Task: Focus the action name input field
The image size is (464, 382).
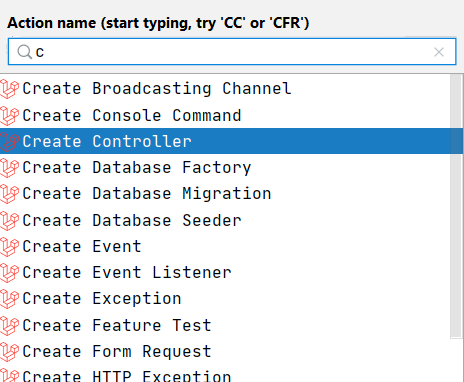Action: click(232, 52)
